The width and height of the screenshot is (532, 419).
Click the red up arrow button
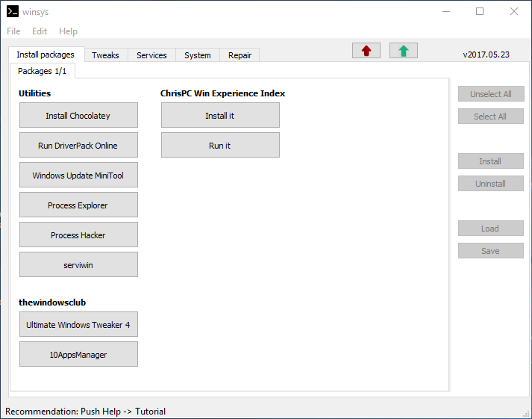366,51
